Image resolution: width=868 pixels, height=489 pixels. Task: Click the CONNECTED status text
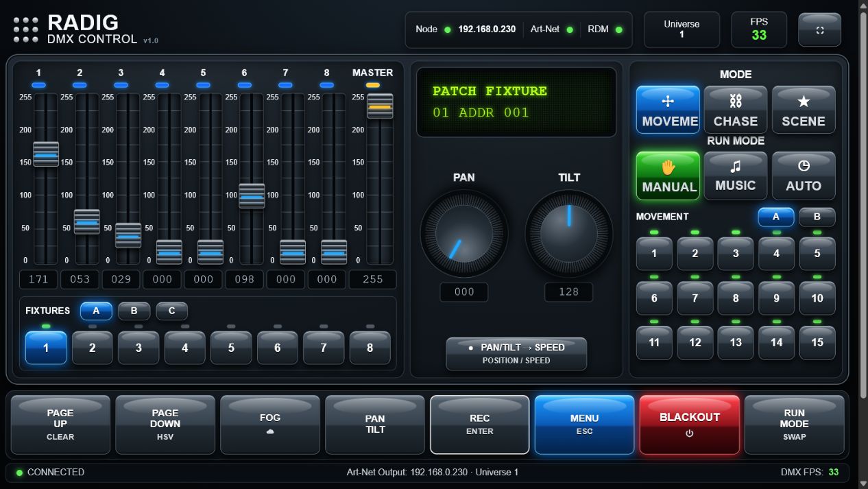coord(56,472)
